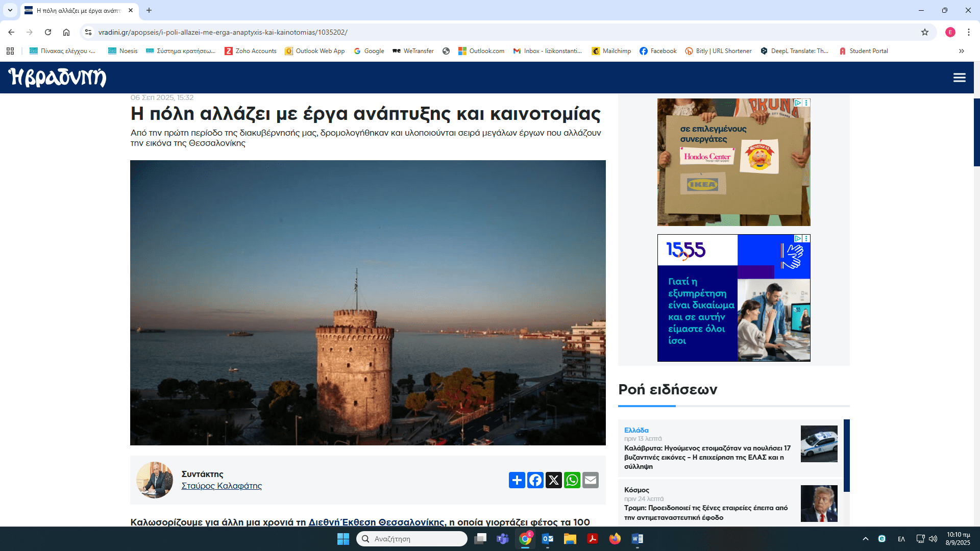
Task: Open the tab search dropdown arrow
Action: 10,10
